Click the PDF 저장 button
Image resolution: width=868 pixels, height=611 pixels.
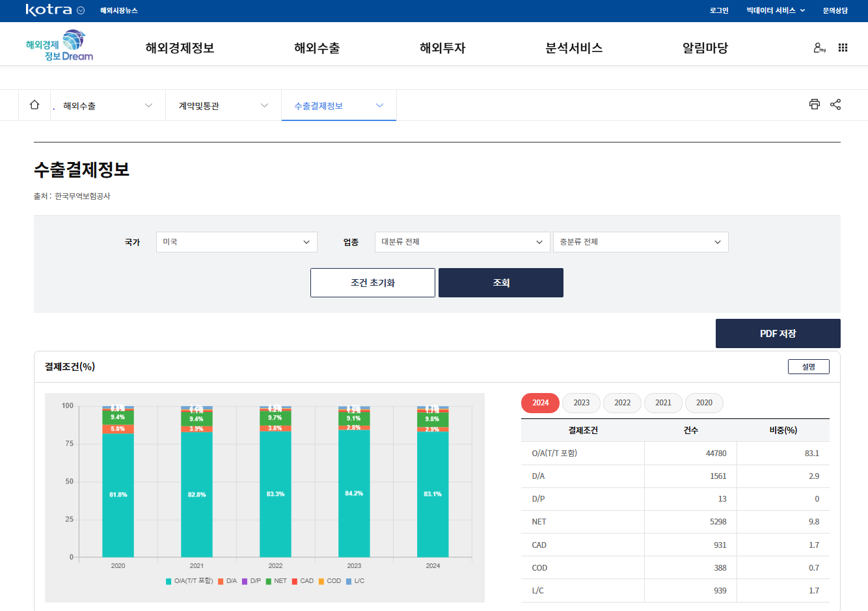tap(778, 334)
